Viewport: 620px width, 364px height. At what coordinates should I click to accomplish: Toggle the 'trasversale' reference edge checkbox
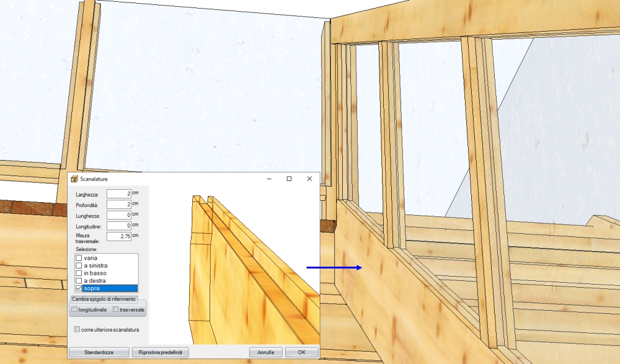click(x=116, y=309)
